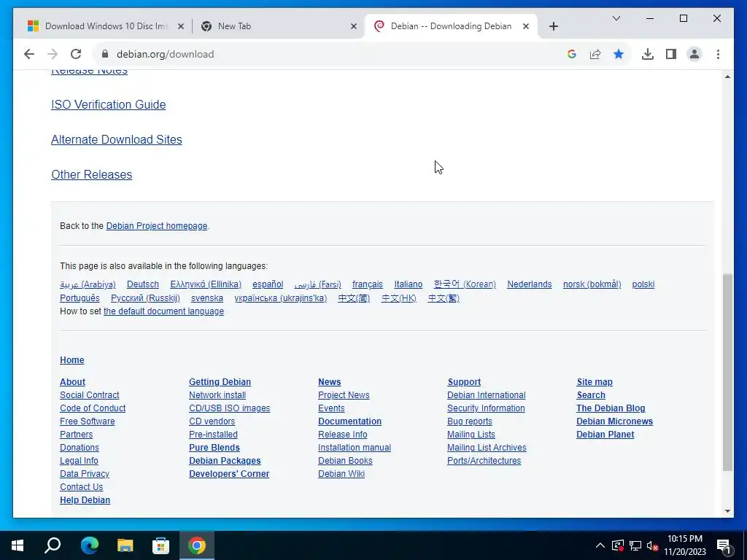The width and height of the screenshot is (747, 560).
Task: Open the About footer link
Action: pyautogui.click(x=72, y=382)
